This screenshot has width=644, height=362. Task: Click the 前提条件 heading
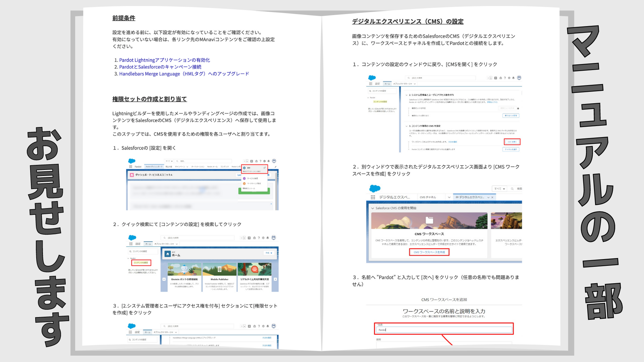click(x=124, y=18)
